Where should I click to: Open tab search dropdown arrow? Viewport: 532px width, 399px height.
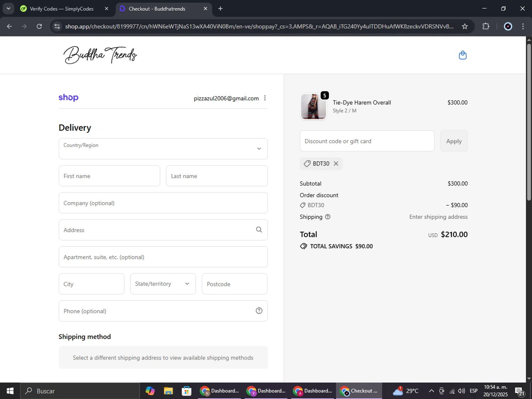coord(8,9)
